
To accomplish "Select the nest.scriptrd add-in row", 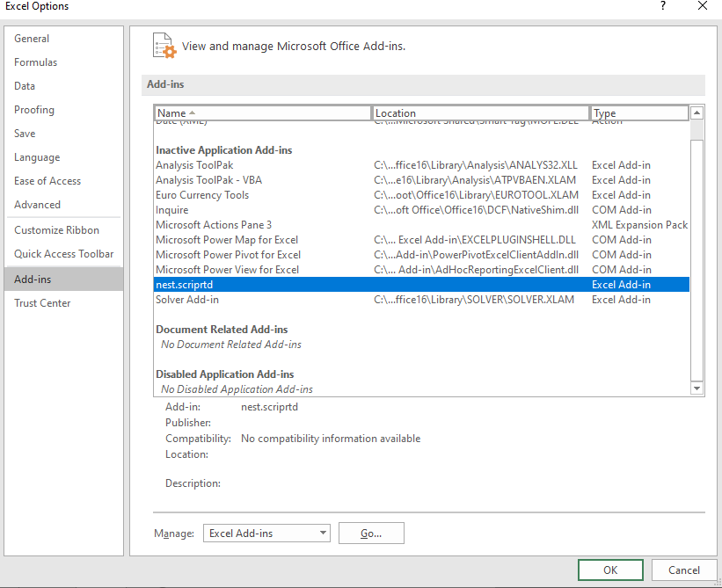I will 422,285.
